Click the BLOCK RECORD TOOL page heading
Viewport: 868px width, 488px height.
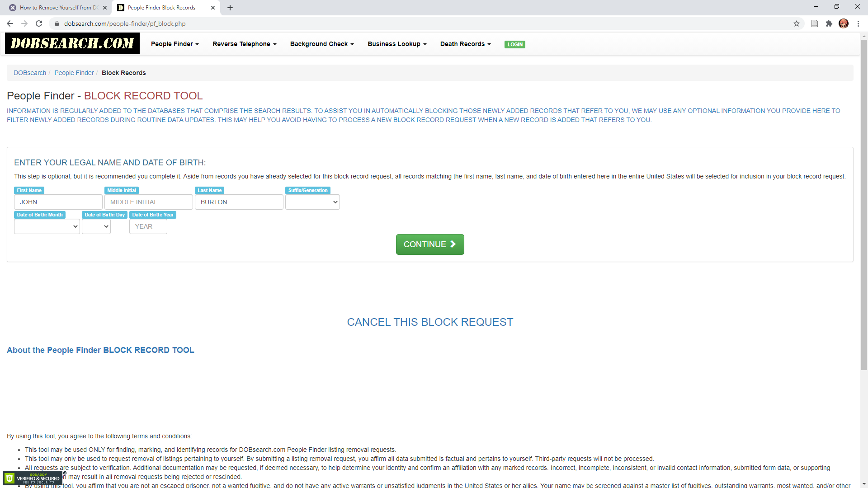pos(143,96)
